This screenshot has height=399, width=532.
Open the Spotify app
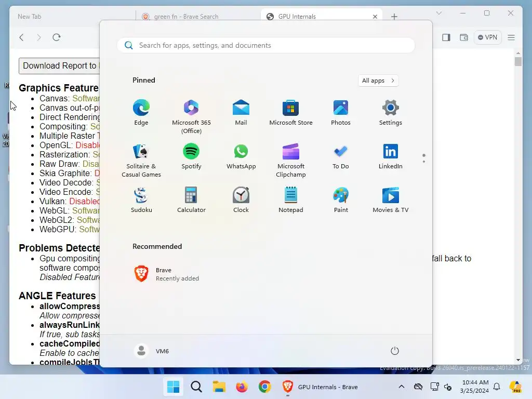point(191,157)
